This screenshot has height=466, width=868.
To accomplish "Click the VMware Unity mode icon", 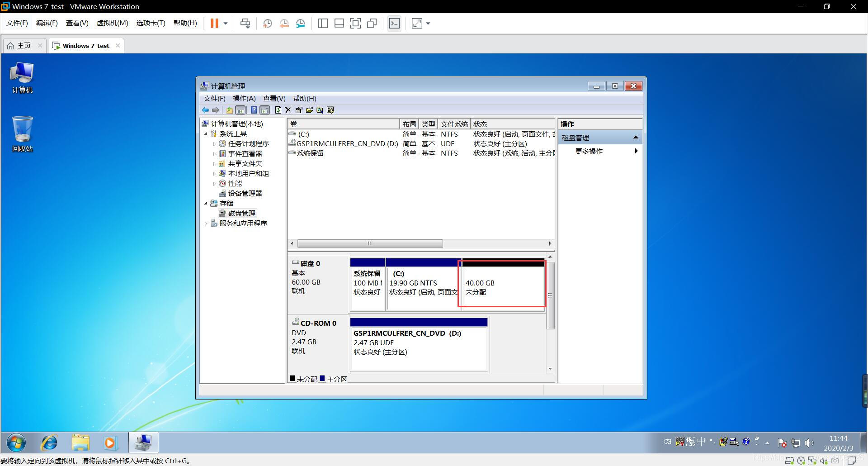I will (x=372, y=24).
